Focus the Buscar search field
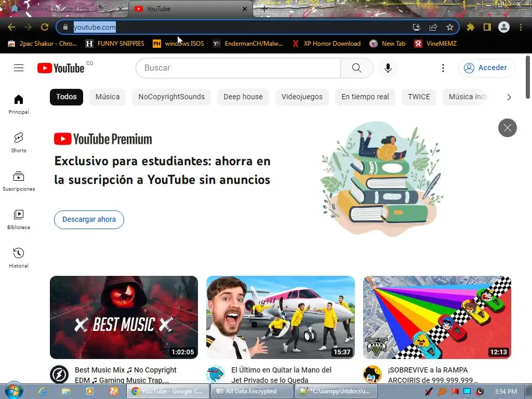The image size is (532, 399). pos(238,68)
